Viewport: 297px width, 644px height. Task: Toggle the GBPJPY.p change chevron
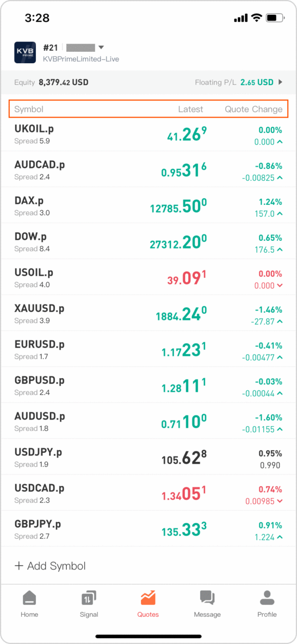tap(279, 538)
